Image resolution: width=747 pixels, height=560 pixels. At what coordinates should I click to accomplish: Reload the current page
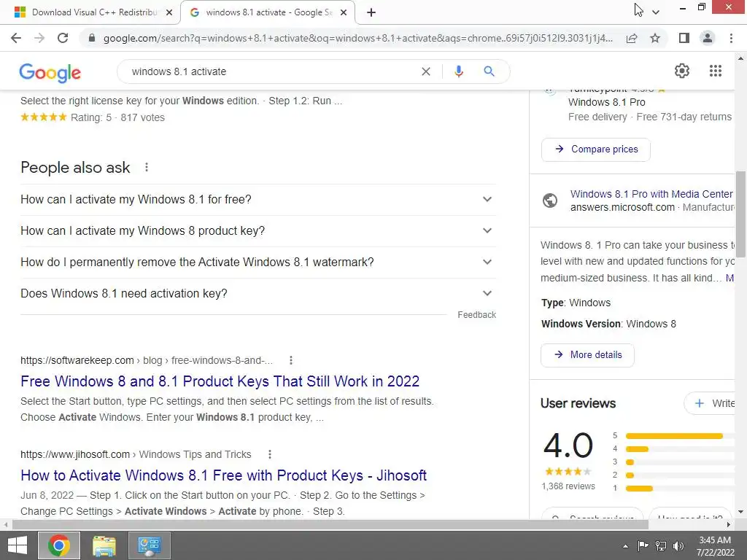[63, 38]
